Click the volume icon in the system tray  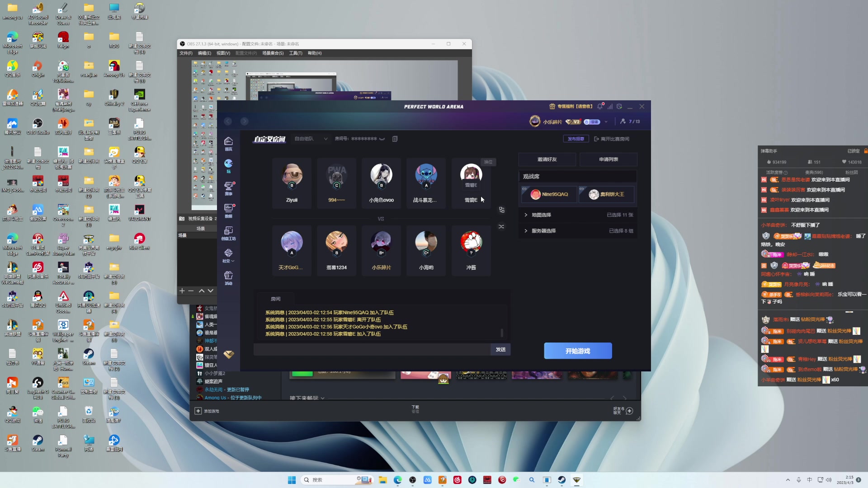[x=829, y=480]
